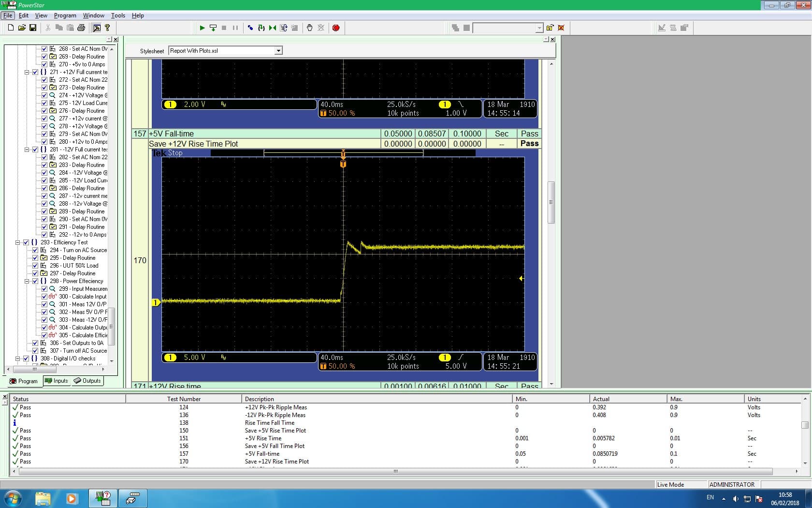Click the script editor taskbar icon
The image size is (812, 508).
click(132, 498)
